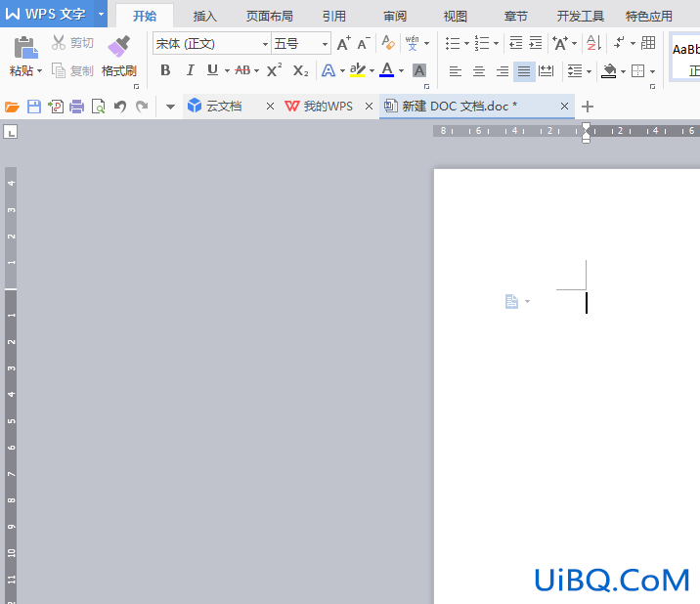Viewport: 700px width, 604px height.
Task: Clear formatting with the eraser A icon
Action: click(x=388, y=43)
